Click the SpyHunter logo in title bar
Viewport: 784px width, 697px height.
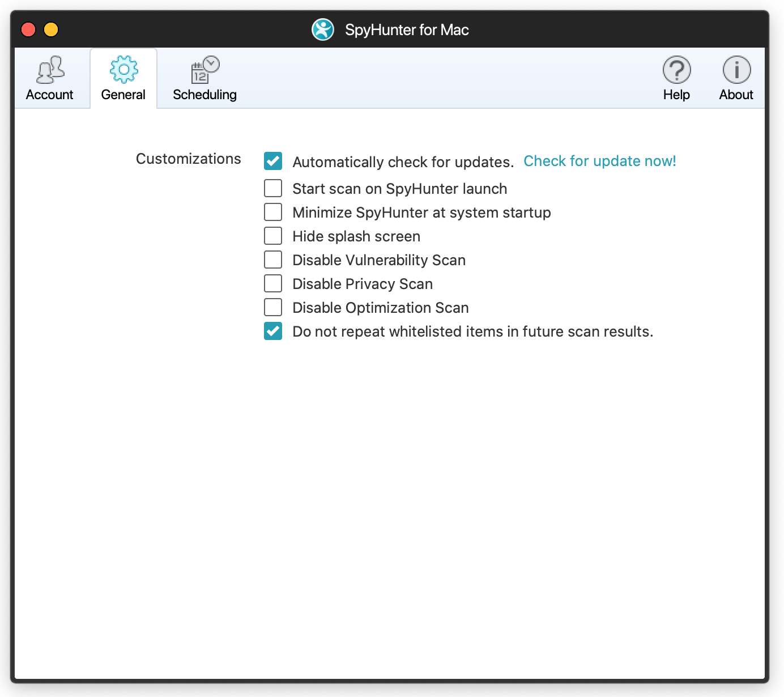tap(323, 29)
